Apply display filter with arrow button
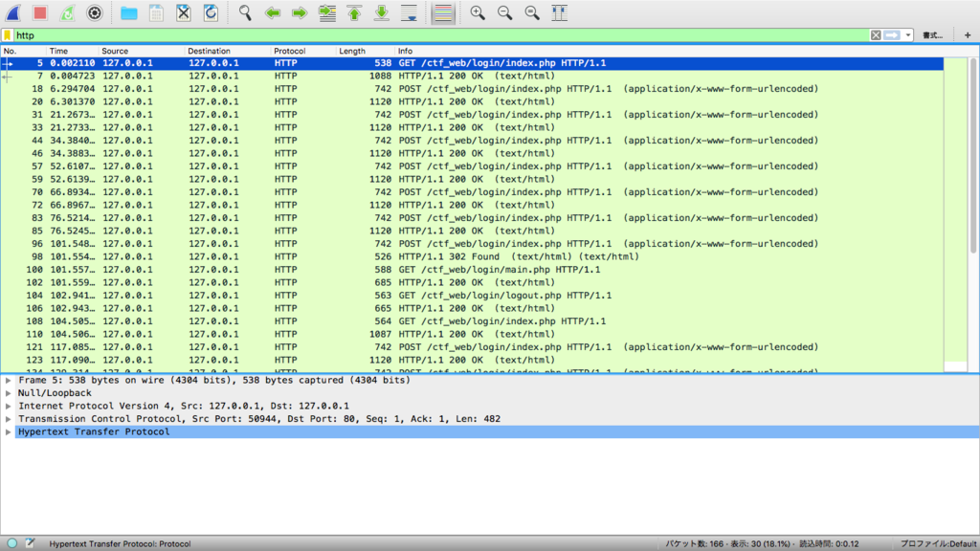The image size is (980, 551). tap(892, 35)
